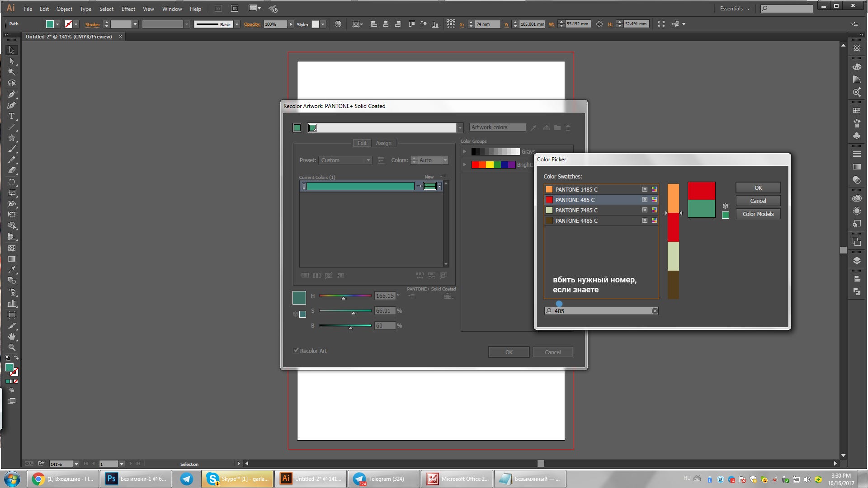This screenshot has width=868, height=488.
Task: Switch to the Assign tab
Action: coord(384,143)
